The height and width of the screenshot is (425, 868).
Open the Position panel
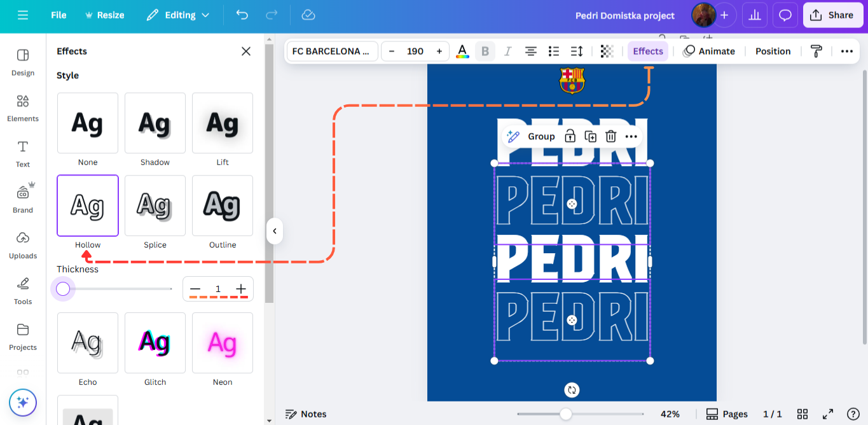pos(773,52)
